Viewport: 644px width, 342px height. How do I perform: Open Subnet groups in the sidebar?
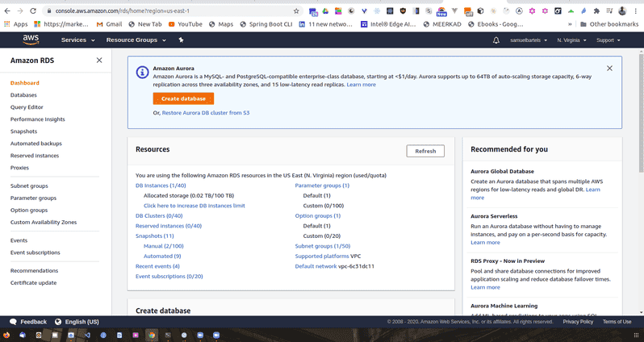point(29,186)
